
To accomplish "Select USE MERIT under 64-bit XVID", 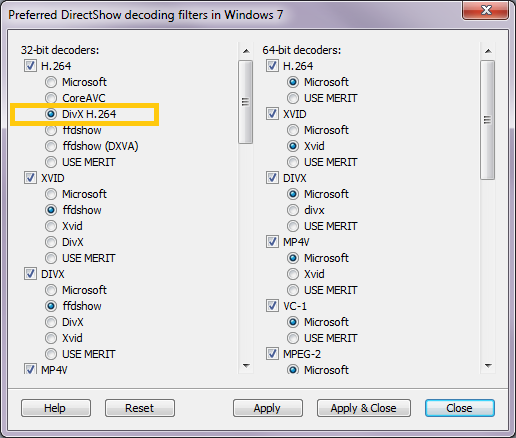I will click(293, 162).
